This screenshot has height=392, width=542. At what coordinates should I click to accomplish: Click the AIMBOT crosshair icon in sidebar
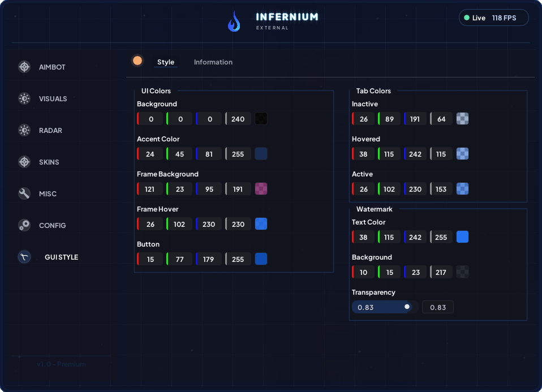click(x=24, y=67)
